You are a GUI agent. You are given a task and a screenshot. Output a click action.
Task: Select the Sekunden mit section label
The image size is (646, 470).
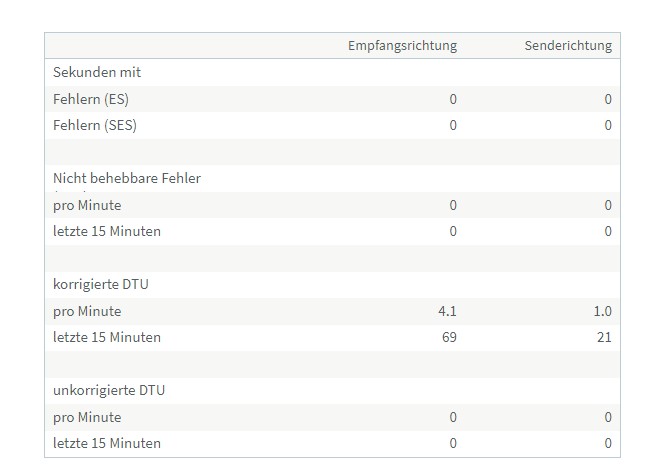click(97, 72)
